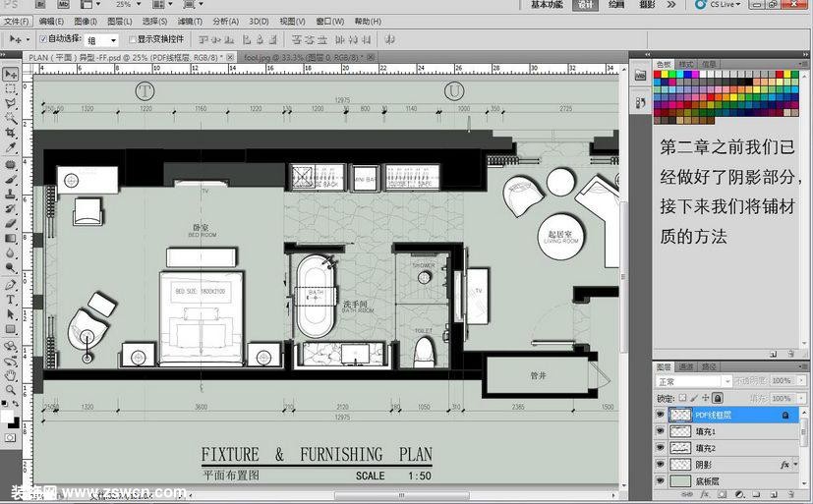Launch Bridge from the application bar
Viewport: 813px width, 504px height.
(x=41, y=5)
